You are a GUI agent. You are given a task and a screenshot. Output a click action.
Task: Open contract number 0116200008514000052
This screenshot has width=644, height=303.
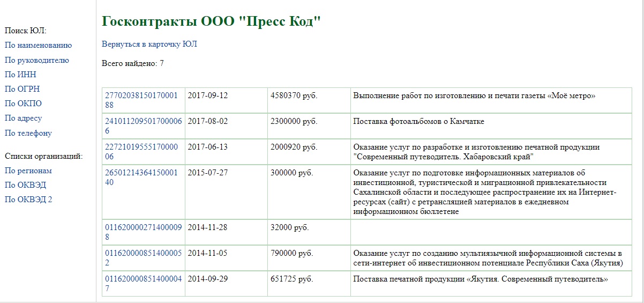(143, 254)
